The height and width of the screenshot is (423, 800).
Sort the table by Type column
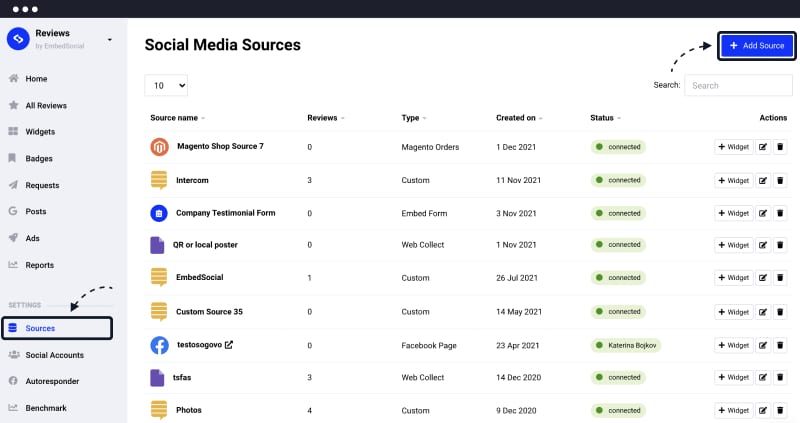coord(414,118)
